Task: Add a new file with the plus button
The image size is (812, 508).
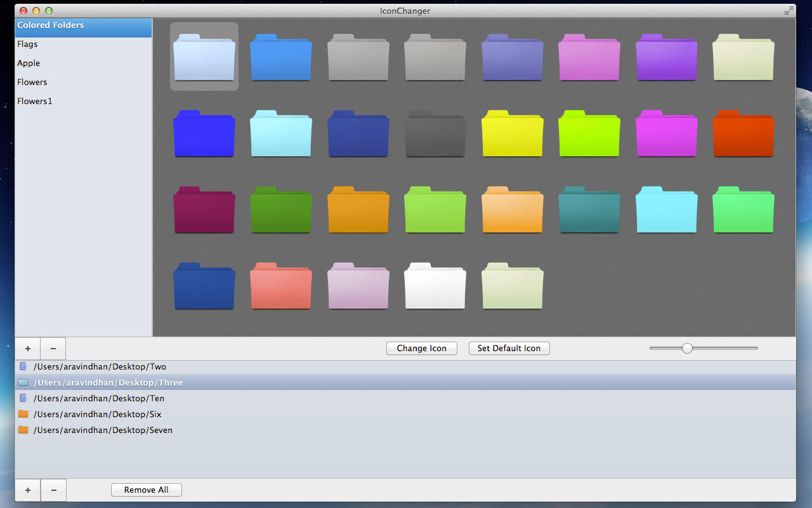Action: (x=27, y=348)
